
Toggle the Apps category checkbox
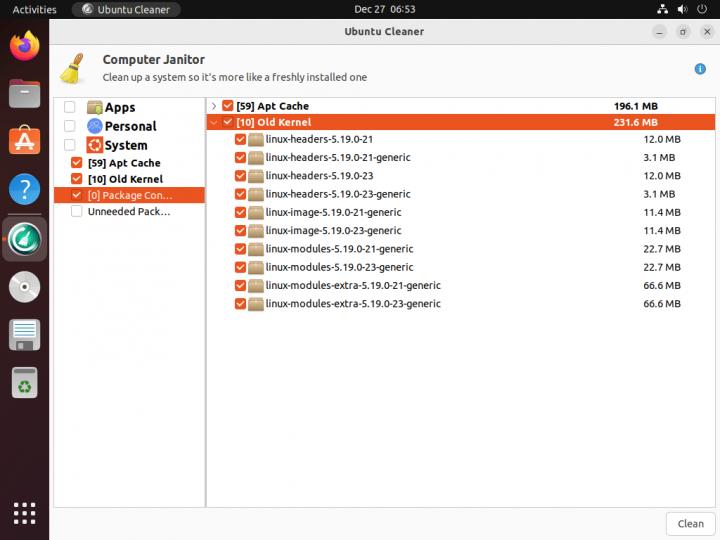pos(70,108)
